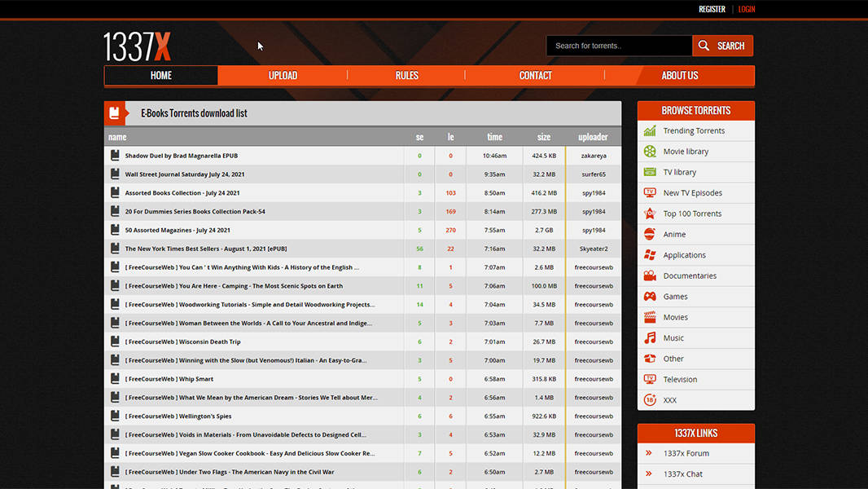The width and height of the screenshot is (868, 489).
Task: Click book icon of Wall Street Journal row
Action: tap(115, 174)
